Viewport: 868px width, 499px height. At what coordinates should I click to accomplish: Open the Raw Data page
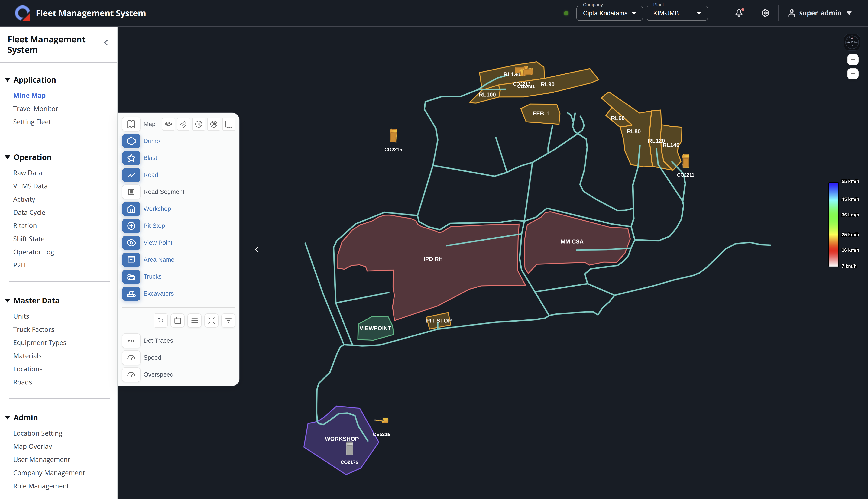coord(28,173)
